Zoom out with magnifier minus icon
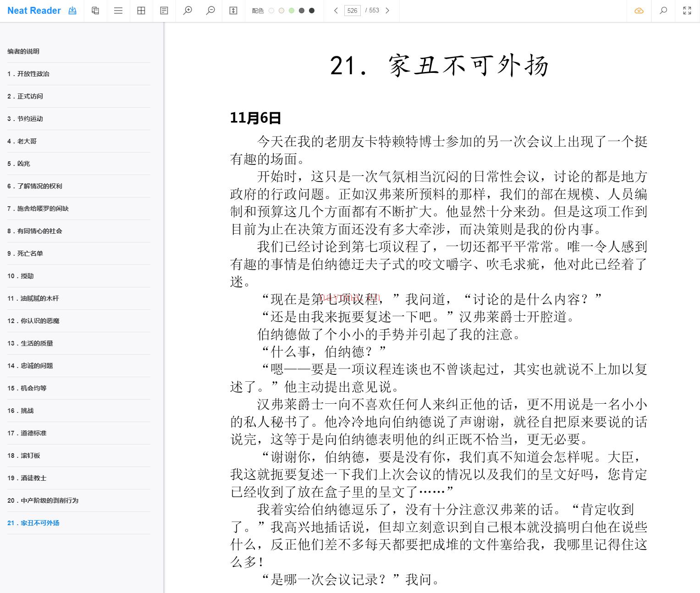Image resolution: width=700 pixels, height=593 pixels. point(210,11)
